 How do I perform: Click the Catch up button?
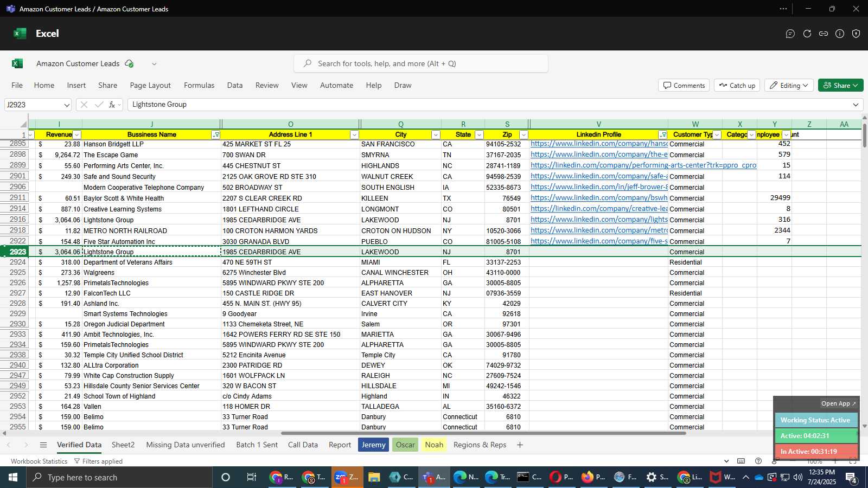pyautogui.click(x=737, y=85)
